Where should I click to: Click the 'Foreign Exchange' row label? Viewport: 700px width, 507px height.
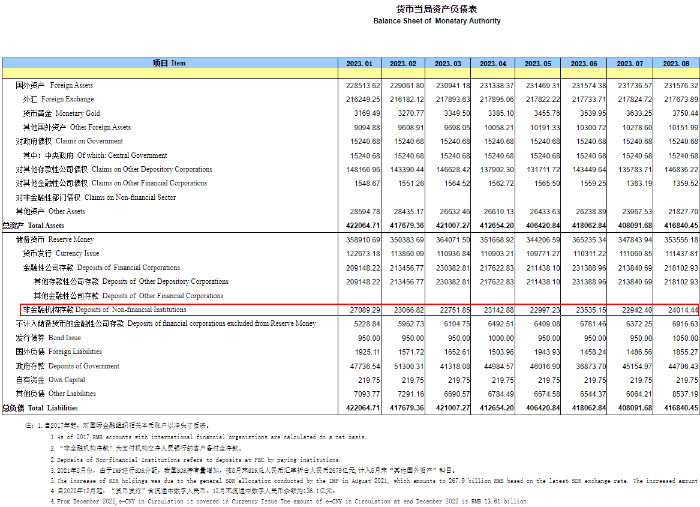click(x=68, y=99)
